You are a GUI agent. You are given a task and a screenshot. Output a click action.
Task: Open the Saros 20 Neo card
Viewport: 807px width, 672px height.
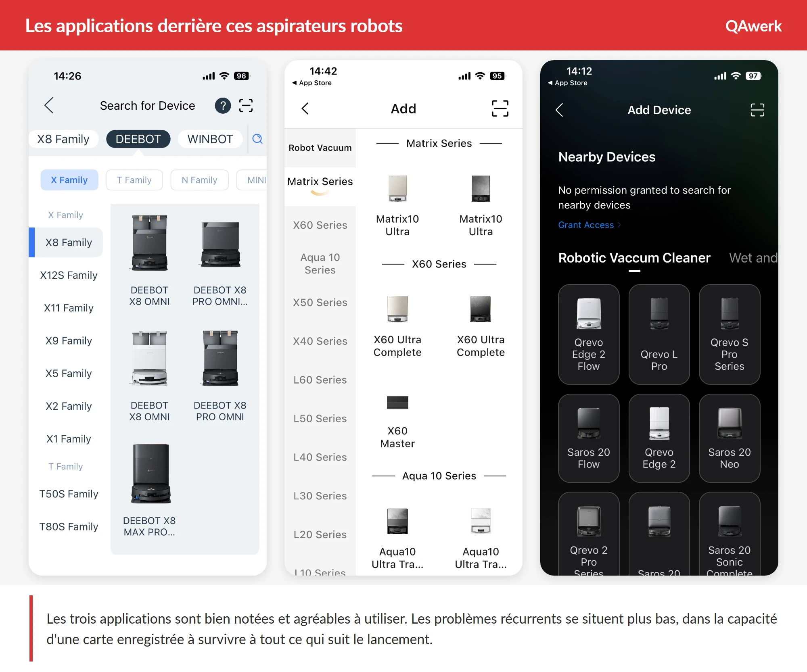pos(730,438)
